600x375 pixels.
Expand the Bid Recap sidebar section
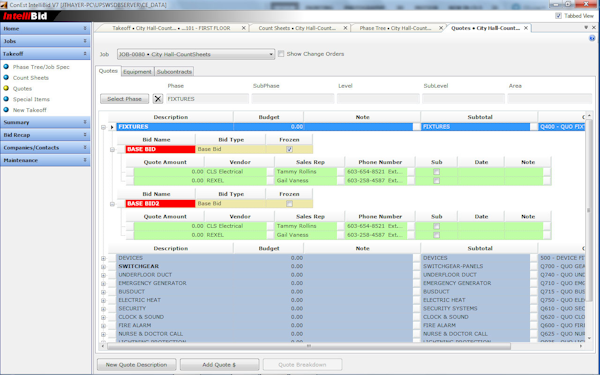point(45,135)
